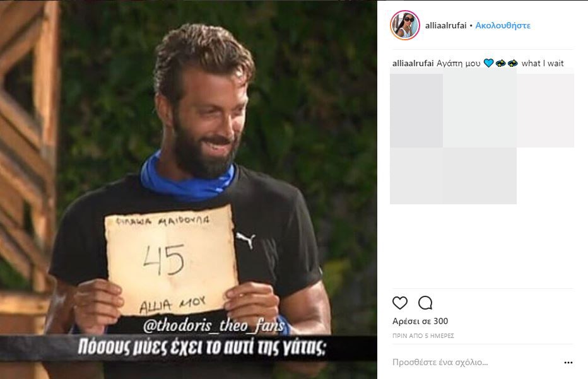Click the alliaalrufai username in the caption
588x379 pixels.
[413, 63]
